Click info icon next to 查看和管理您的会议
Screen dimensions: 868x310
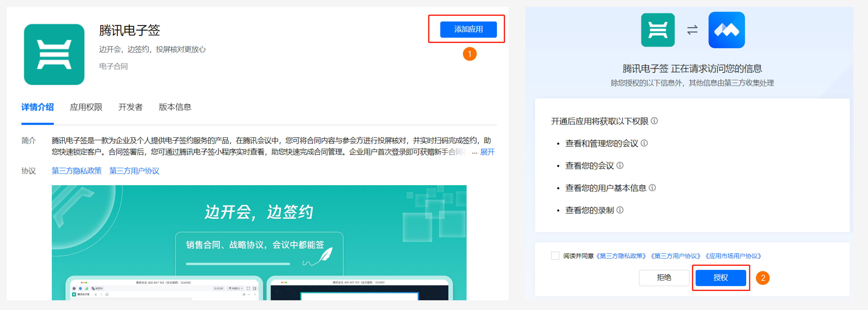[644, 143]
